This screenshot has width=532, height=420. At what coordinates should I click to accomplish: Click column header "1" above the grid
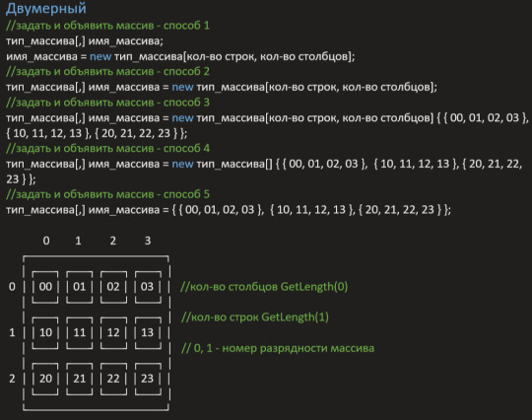coord(78,241)
